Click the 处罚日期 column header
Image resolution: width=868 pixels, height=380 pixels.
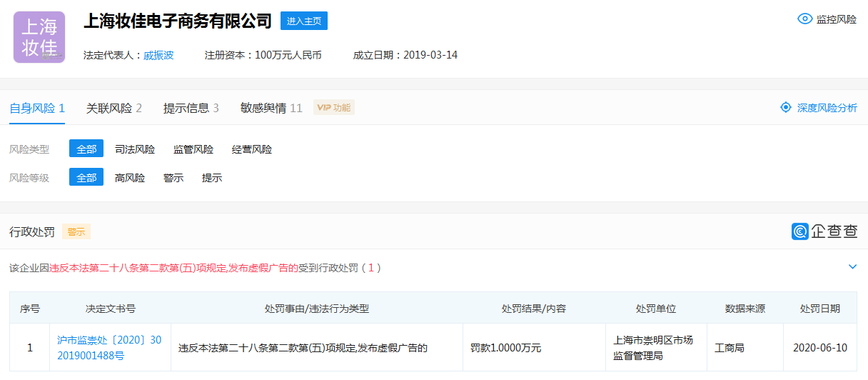[820, 309]
